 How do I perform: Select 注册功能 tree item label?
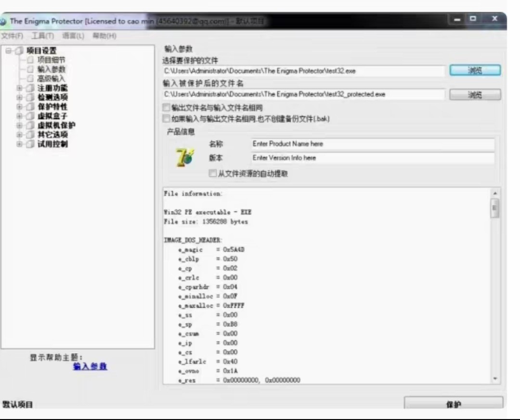click(x=52, y=88)
